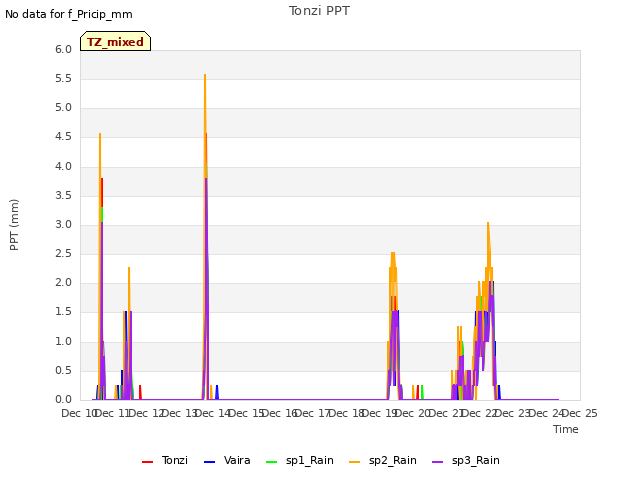640x480 pixels.
Task: Click the TZ_mixed annotation label
Action: 116,41
